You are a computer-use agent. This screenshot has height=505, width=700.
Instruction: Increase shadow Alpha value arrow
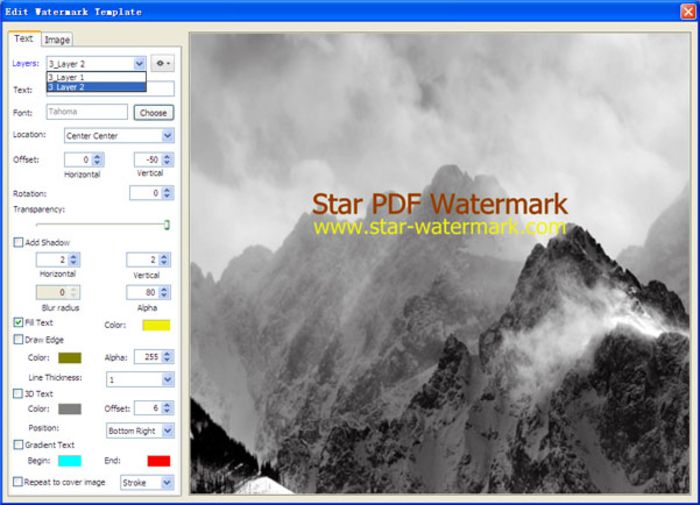pyautogui.click(x=164, y=289)
